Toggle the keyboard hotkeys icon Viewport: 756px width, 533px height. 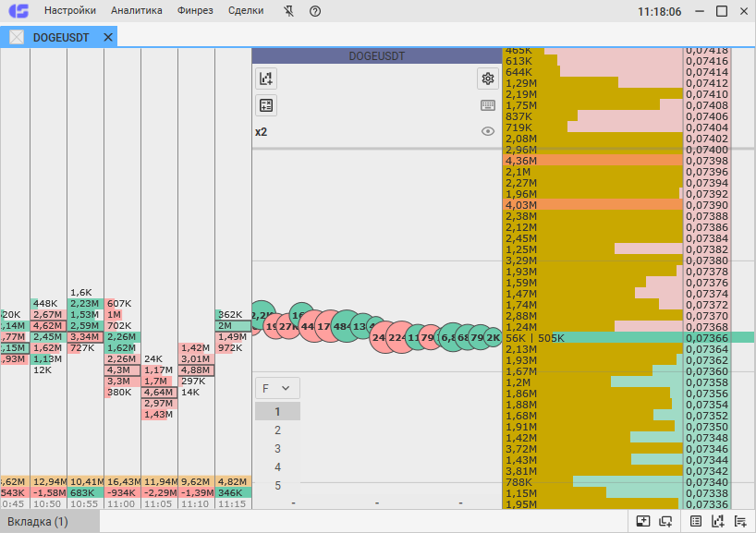[x=488, y=105]
